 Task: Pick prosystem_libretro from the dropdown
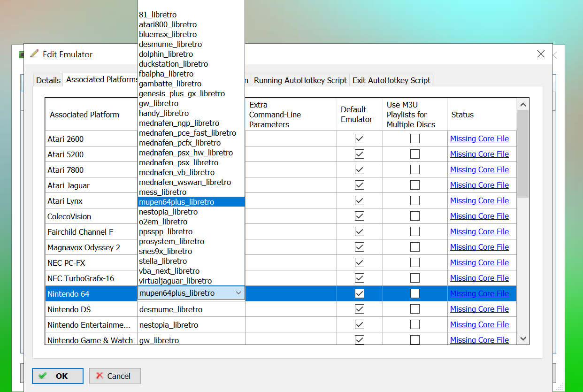click(x=191, y=241)
